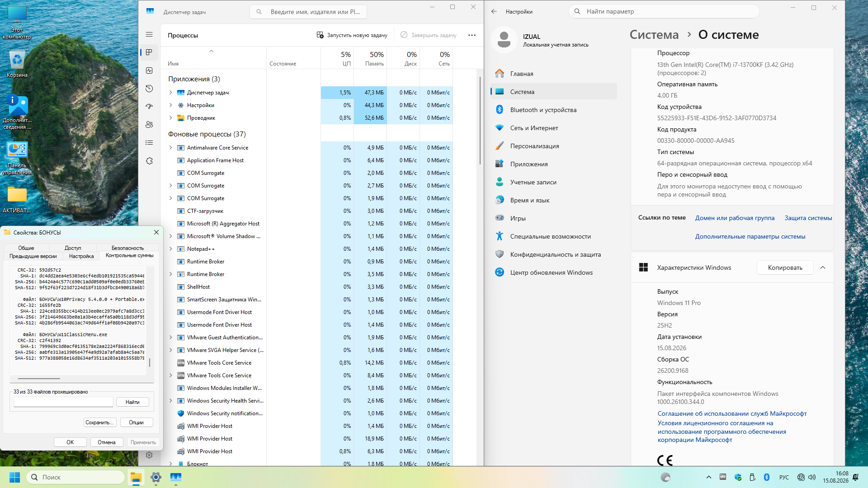Select Контрольные суммы tab
Image resolution: width=868 pixels, height=488 pixels.
pos(129,255)
